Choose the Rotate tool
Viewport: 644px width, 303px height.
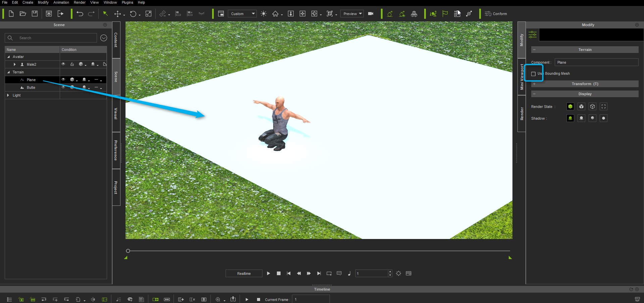pos(133,14)
